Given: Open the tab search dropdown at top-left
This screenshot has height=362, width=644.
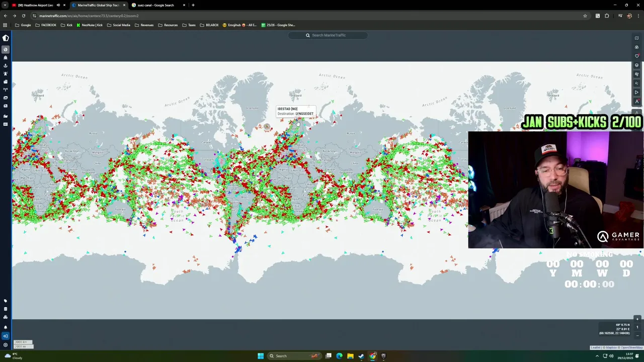Looking at the screenshot, I should tap(5, 5).
